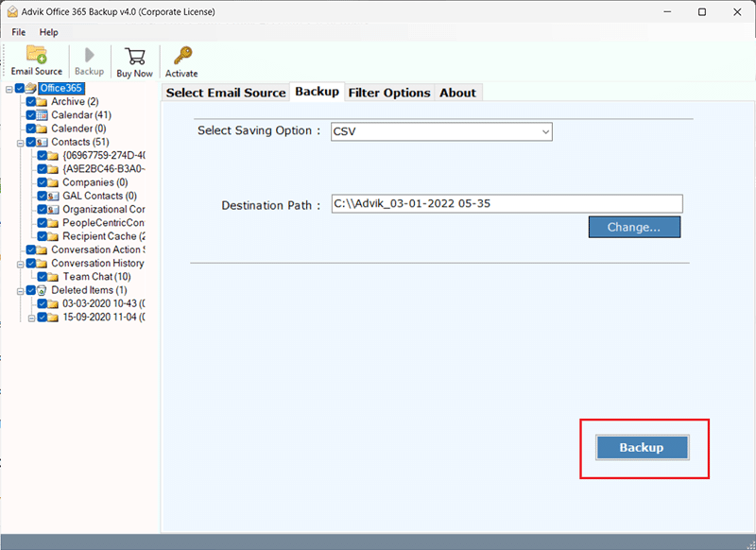Click the Recipient Cache folder icon

pos(53,236)
